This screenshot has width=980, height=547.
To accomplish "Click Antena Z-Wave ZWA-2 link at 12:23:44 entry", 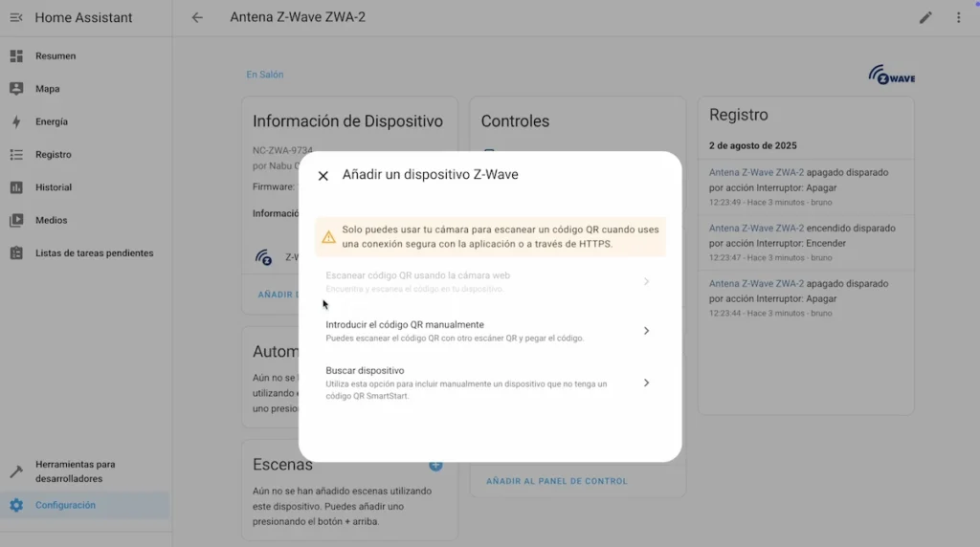I will (756, 283).
